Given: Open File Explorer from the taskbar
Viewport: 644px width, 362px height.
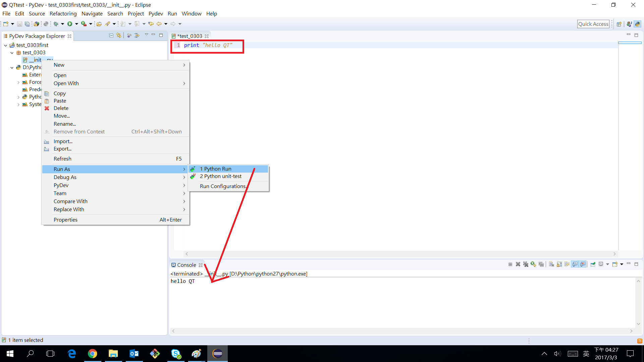Looking at the screenshot, I should [x=113, y=354].
